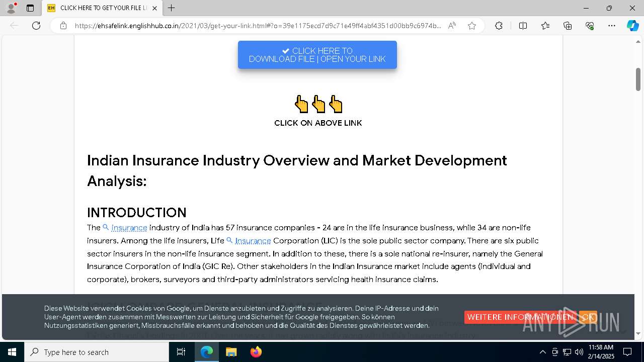
Task: Refresh the page
Action: tap(36, 26)
